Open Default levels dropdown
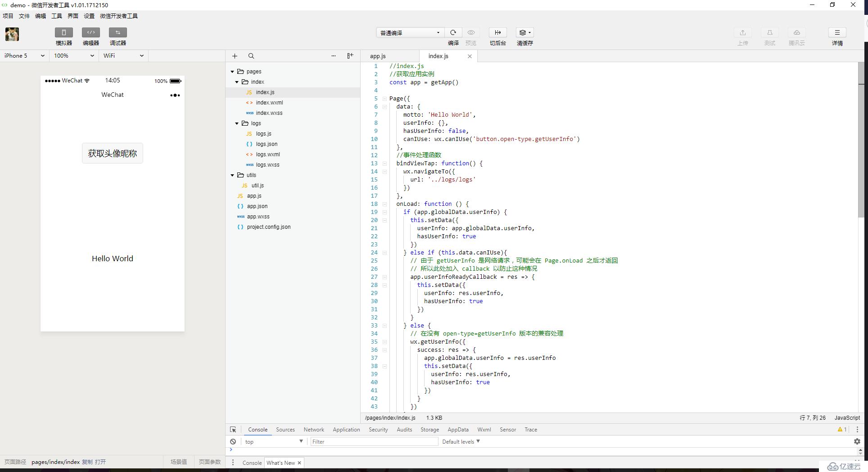 click(x=461, y=442)
